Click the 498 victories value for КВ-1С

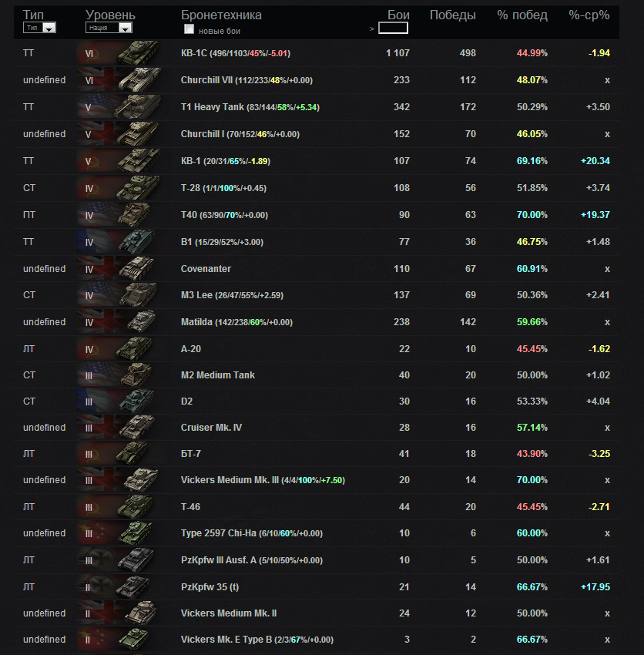click(x=468, y=53)
